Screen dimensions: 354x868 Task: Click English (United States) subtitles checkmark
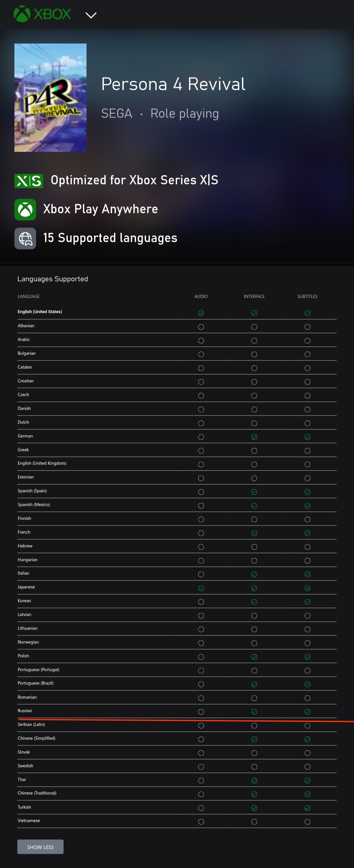click(307, 313)
